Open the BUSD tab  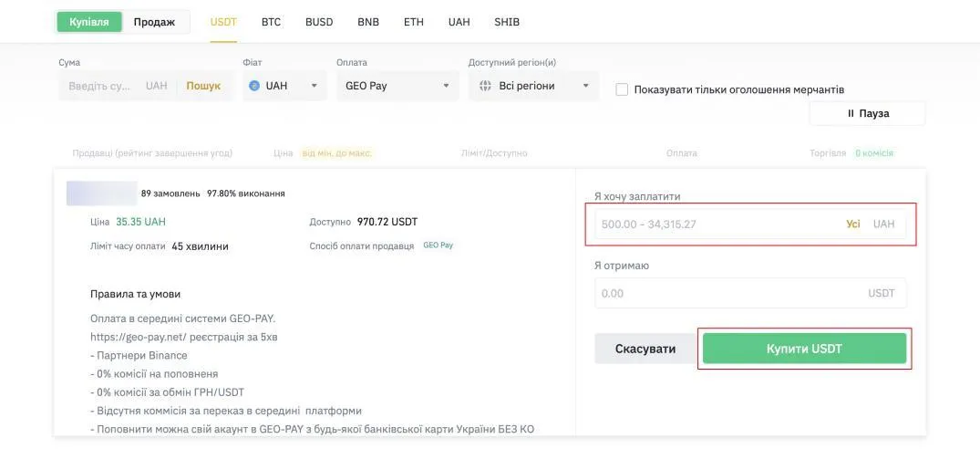[319, 22]
